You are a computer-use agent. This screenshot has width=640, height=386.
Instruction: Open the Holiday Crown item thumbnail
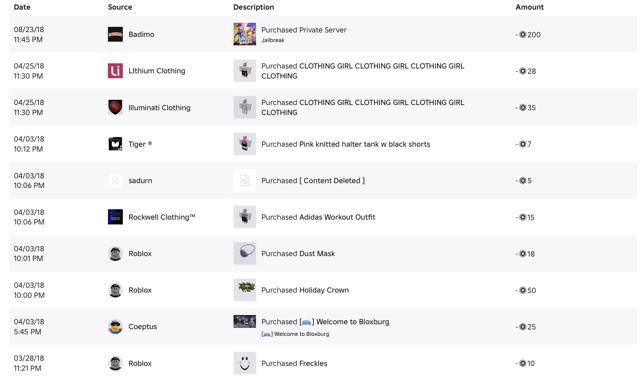[x=244, y=290]
